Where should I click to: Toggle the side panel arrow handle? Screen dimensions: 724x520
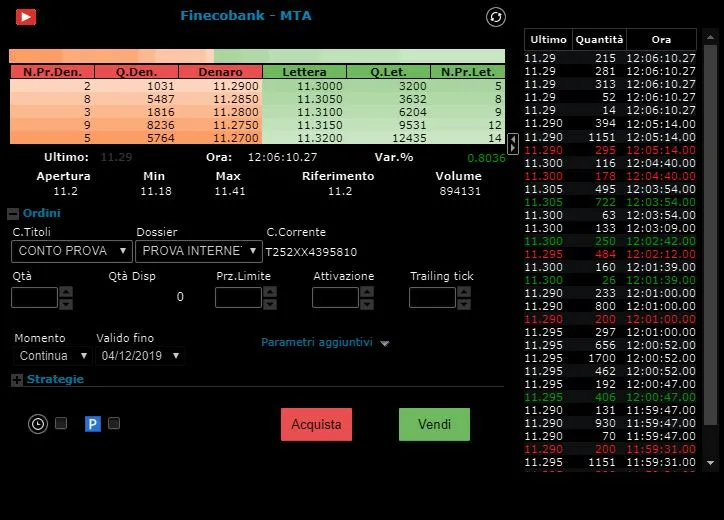[x=513, y=144]
